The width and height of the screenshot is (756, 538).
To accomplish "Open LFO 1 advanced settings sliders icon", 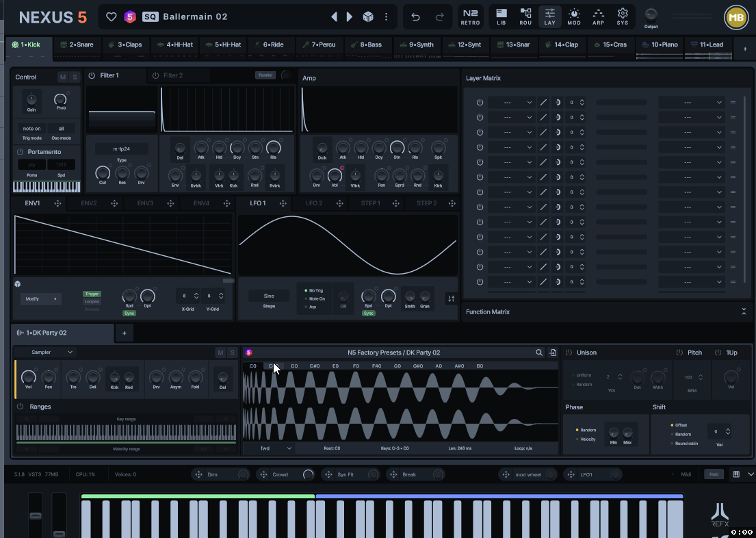I will 452,298.
